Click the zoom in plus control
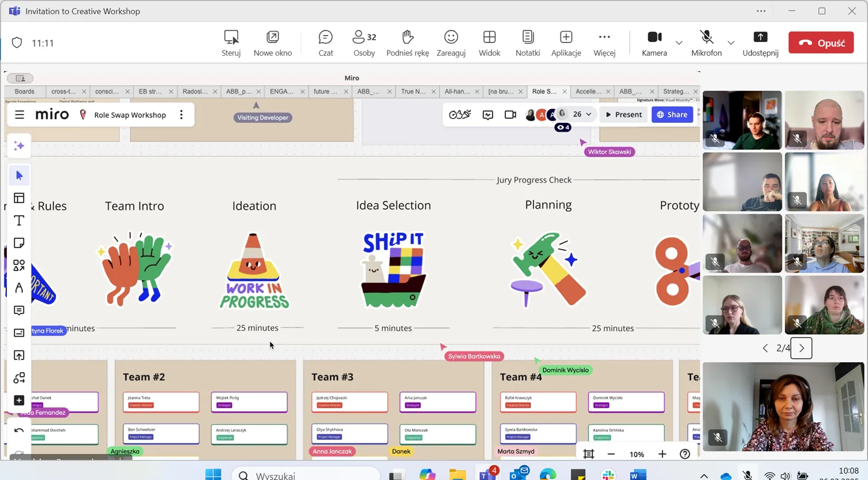The width and height of the screenshot is (868, 480). (662, 454)
